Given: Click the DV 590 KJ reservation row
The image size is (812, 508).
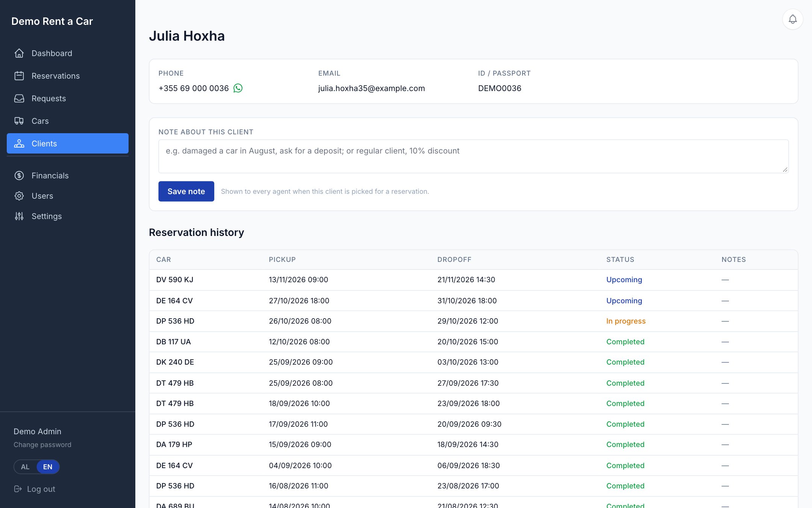Looking at the screenshot, I should 473,280.
